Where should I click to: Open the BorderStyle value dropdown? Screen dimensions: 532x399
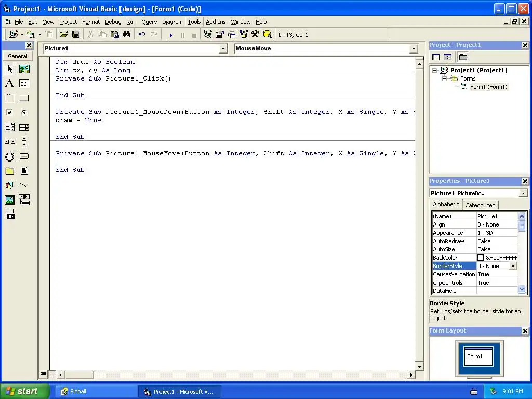click(513, 266)
